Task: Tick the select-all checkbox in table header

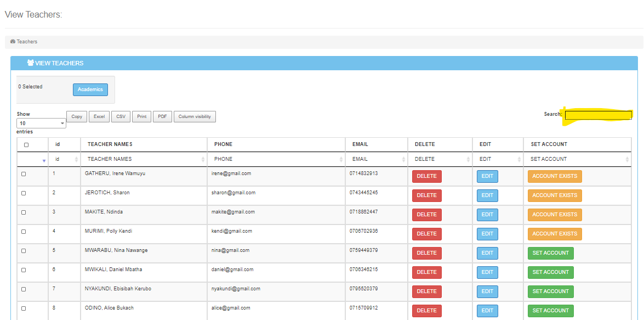Action: [x=26, y=145]
